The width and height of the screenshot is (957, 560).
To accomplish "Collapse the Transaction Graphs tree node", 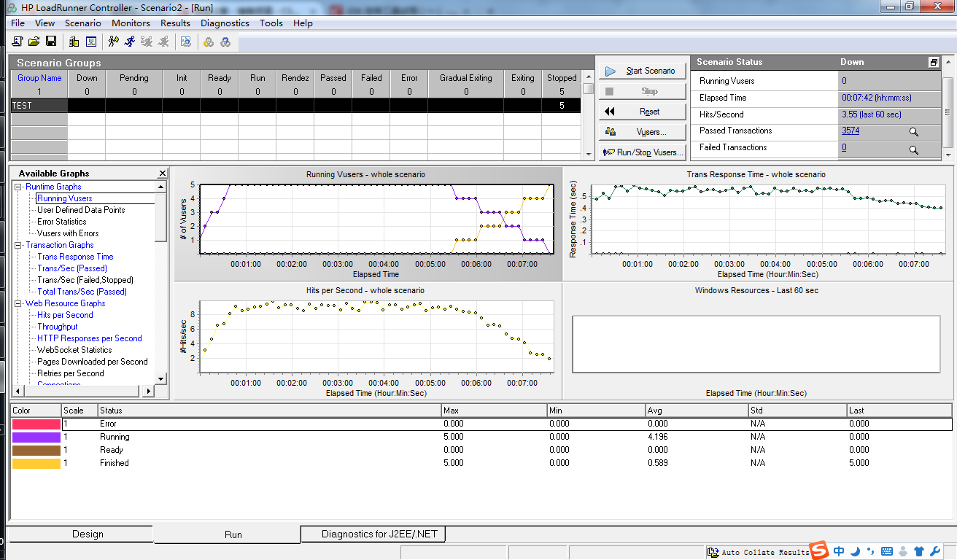I will [x=18, y=245].
